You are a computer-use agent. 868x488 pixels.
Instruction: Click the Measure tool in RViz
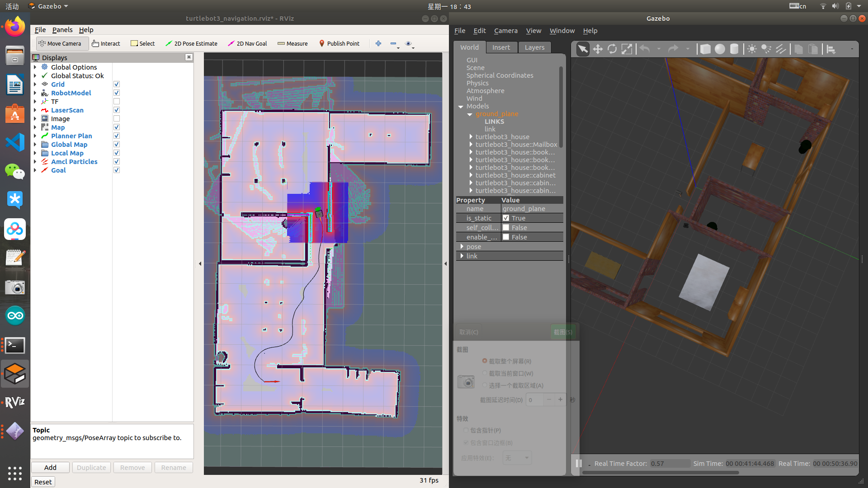coord(292,43)
